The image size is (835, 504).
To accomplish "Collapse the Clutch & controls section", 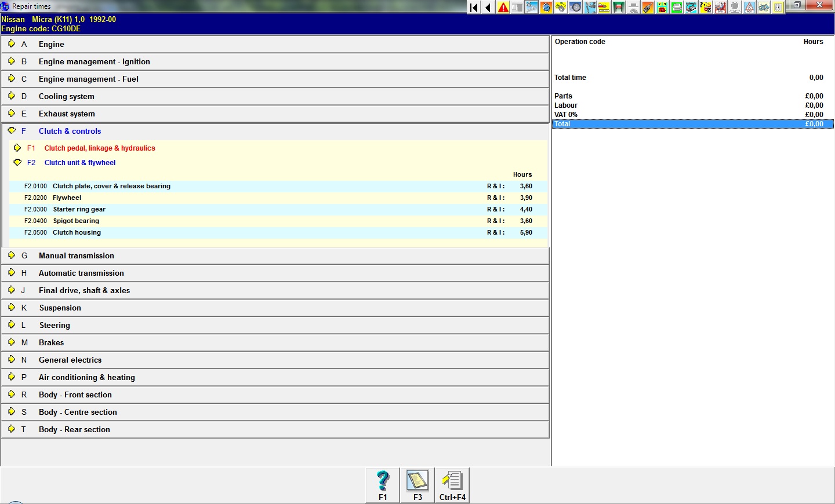I will pos(275,131).
